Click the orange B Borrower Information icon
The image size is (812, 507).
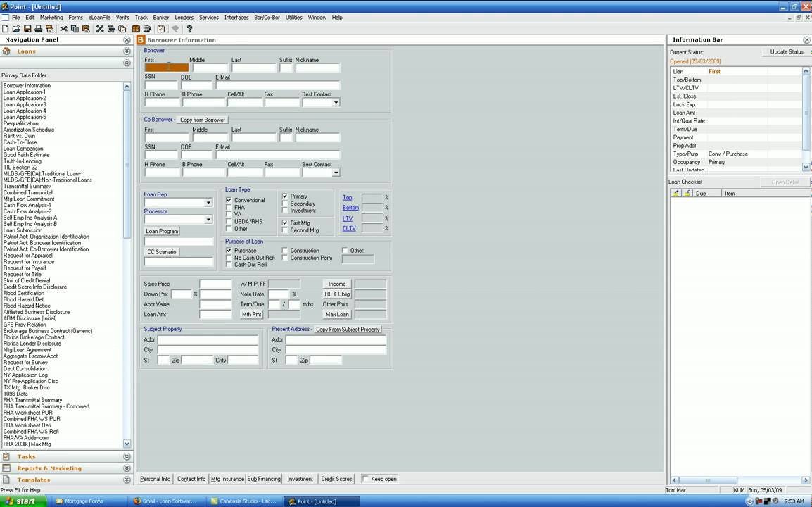tap(141, 40)
